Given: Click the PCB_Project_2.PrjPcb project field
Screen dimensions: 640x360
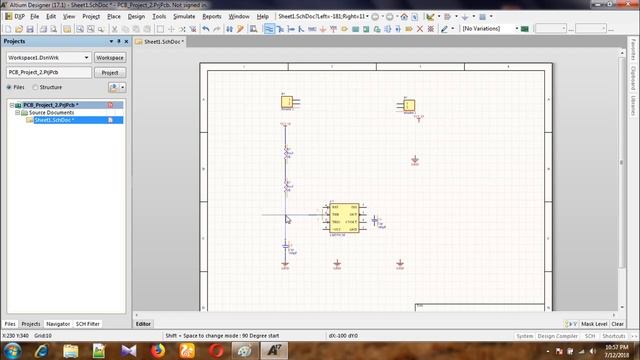Looking at the screenshot, I should 49,72.
